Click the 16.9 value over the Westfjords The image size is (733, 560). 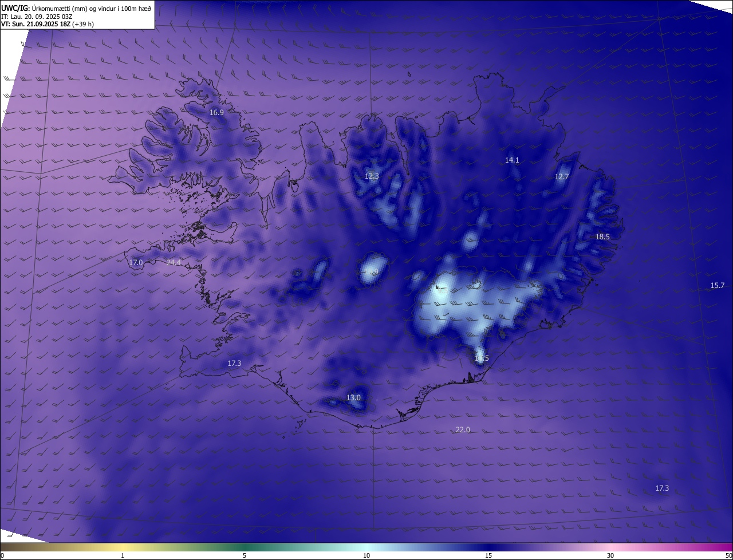click(x=216, y=113)
